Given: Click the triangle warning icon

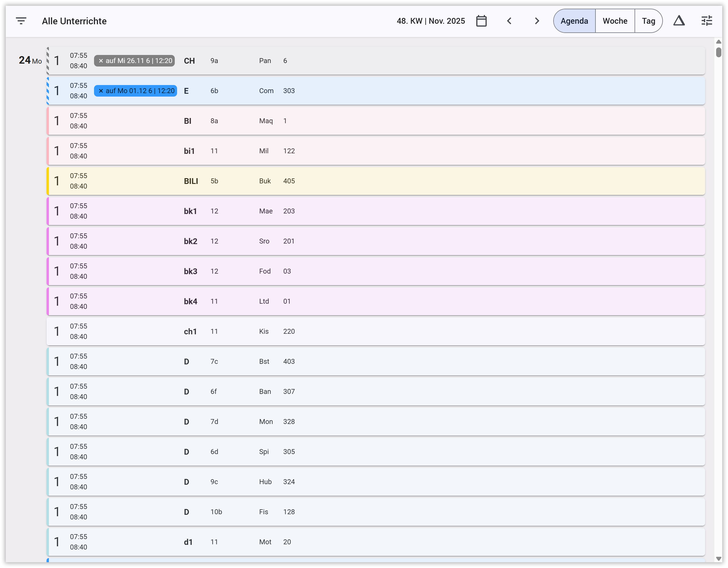Looking at the screenshot, I should coord(679,21).
